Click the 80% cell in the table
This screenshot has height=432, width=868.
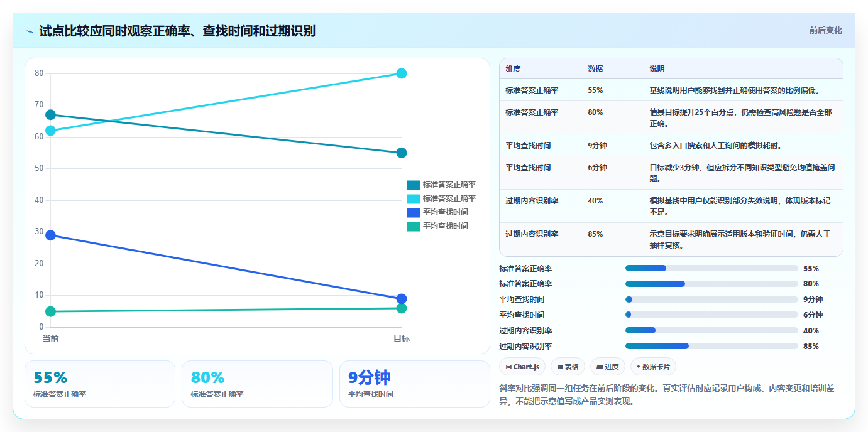click(x=595, y=112)
